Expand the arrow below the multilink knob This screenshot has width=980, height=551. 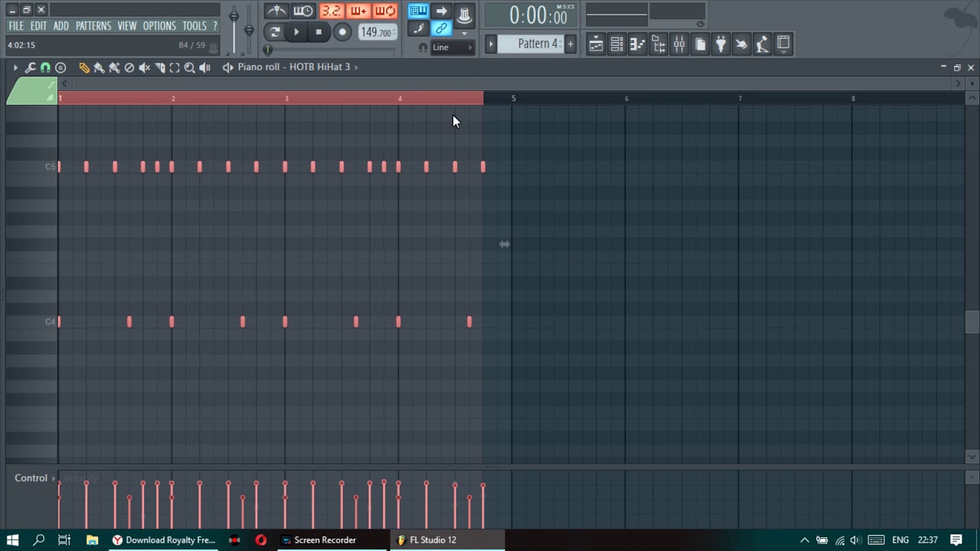point(464,33)
